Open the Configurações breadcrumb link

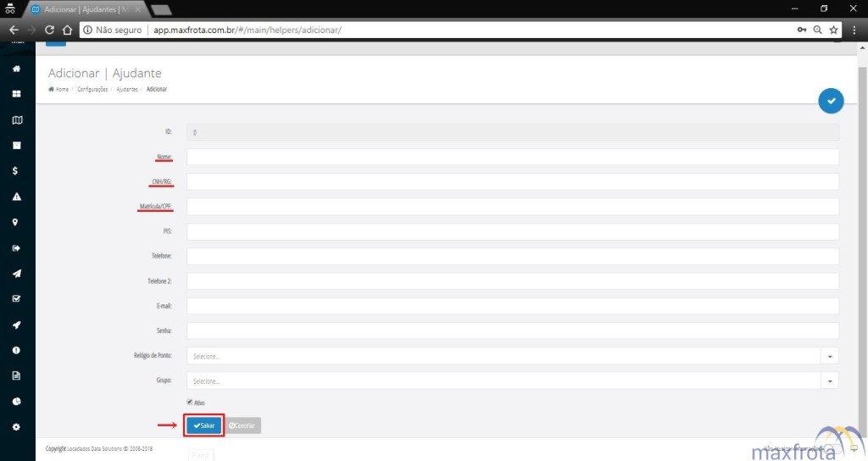pos(92,89)
